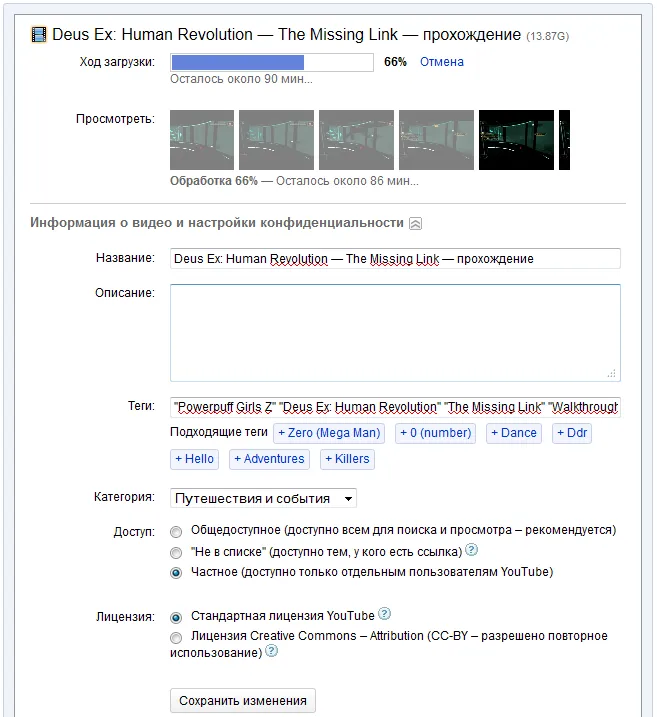Screen dimensions: 657x717
Task: Select the first preview thumbnail
Action: (202, 140)
